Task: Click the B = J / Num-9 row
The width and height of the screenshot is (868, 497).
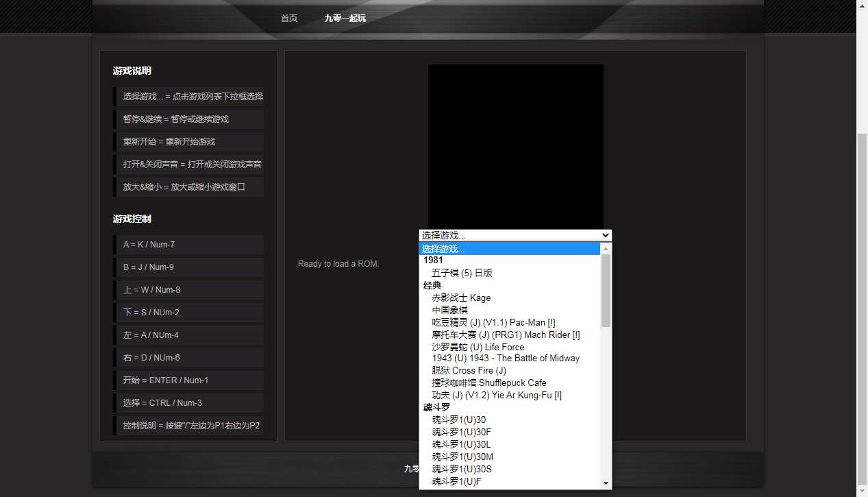Action: click(x=188, y=267)
